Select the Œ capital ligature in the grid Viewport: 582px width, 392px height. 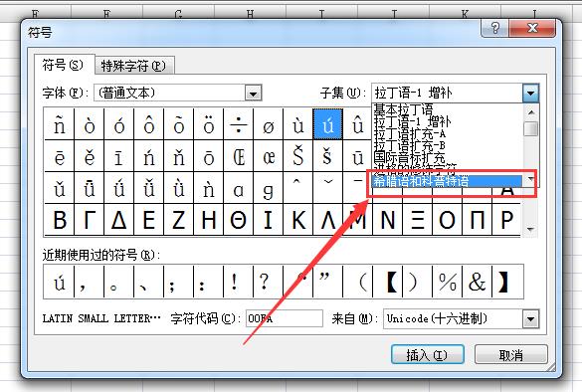pos(239,156)
